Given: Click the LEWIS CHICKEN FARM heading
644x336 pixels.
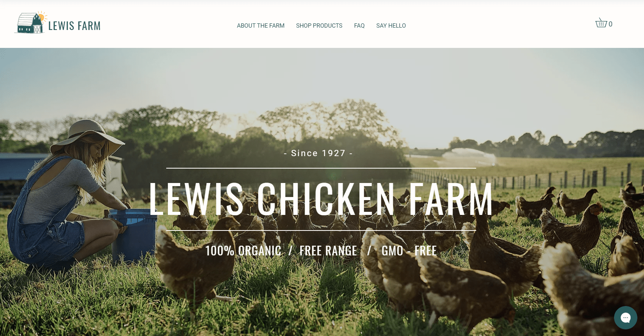Looking at the screenshot, I should point(321,199).
